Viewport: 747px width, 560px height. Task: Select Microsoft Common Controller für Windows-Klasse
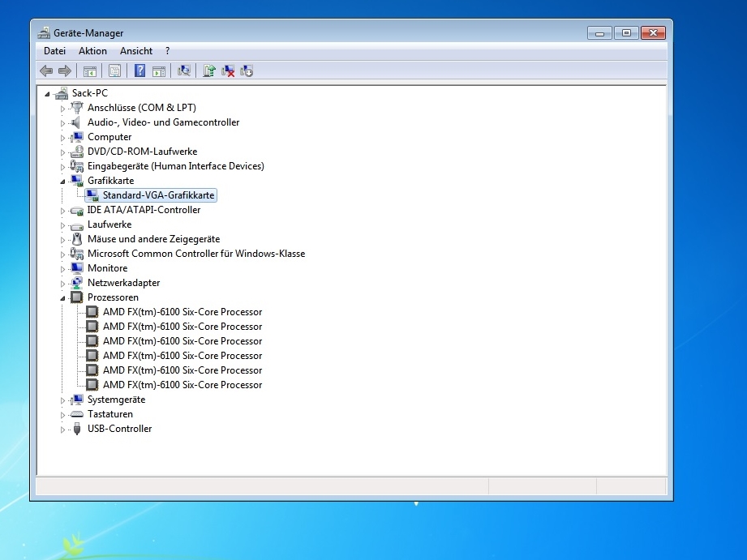pyautogui.click(x=196, y=254)
